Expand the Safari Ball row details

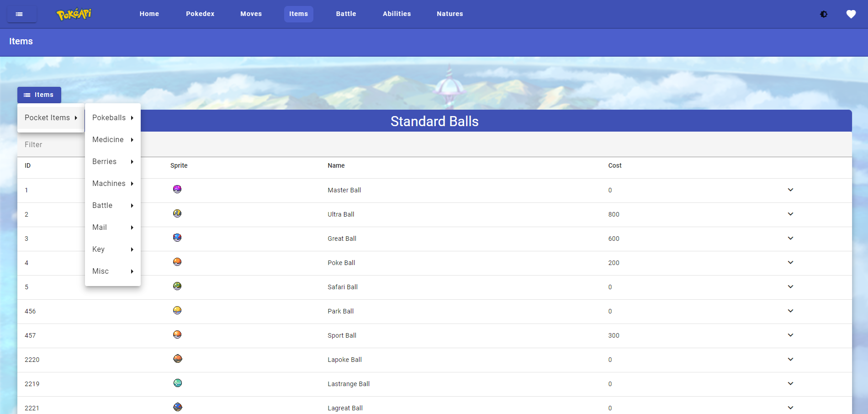(790, 287)
